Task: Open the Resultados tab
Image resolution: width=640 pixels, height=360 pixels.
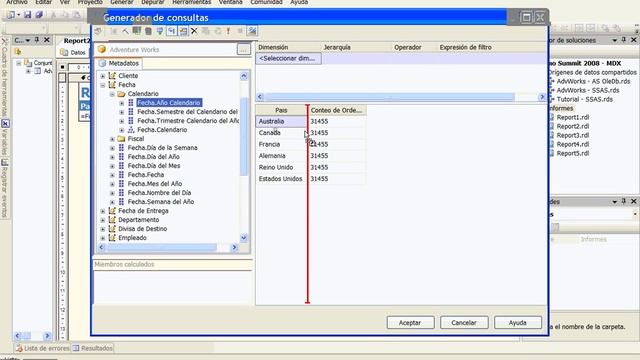Action: [x=93, y=348]
